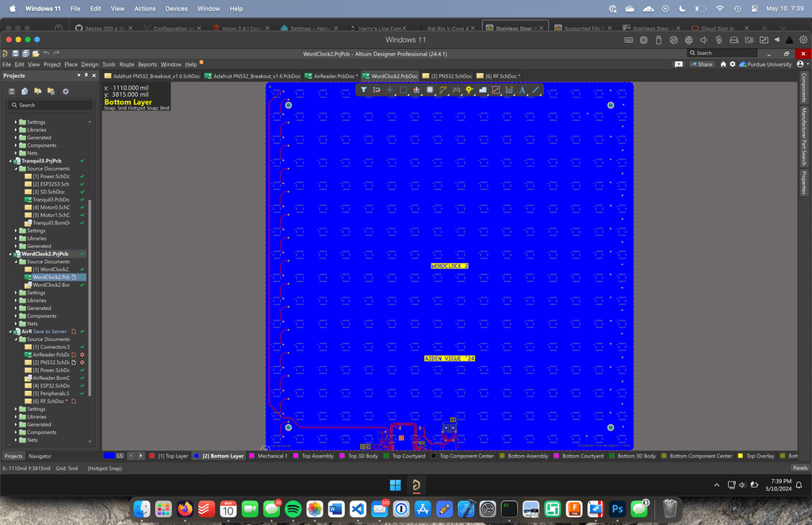Open the Place menu
Viewport: 812px width, 525px height.
coord(71,65)
